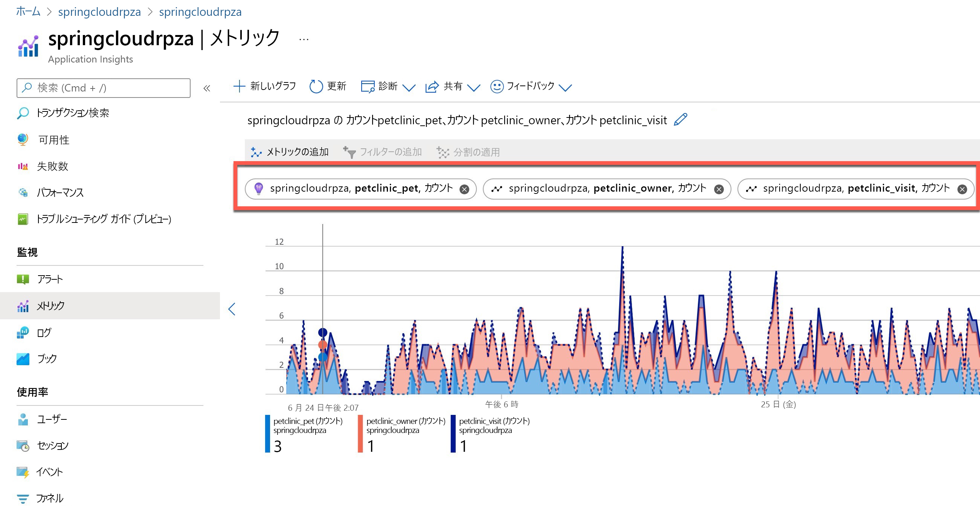Click the petclinic_owner orange legend swatch
980x506 pixels.
[x=360, y=434]
